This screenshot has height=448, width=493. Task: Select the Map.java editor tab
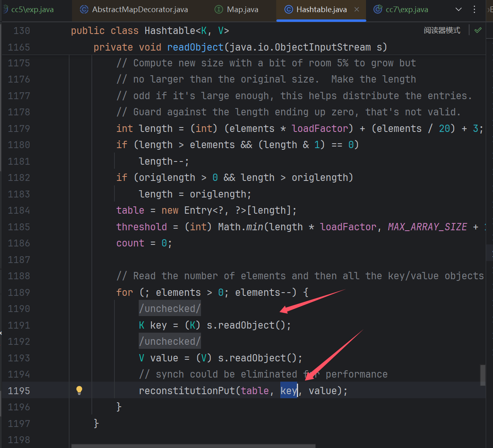click(x=237, y=9)
